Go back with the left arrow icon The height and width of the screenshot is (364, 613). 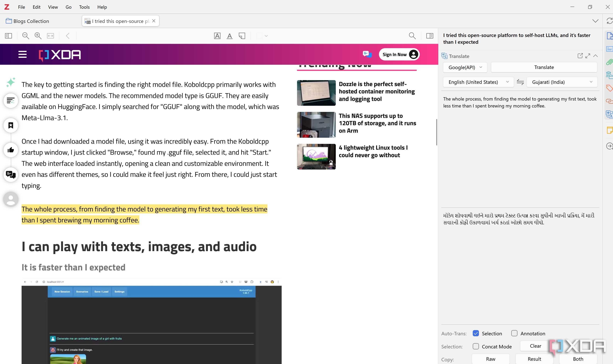[68, 36]
